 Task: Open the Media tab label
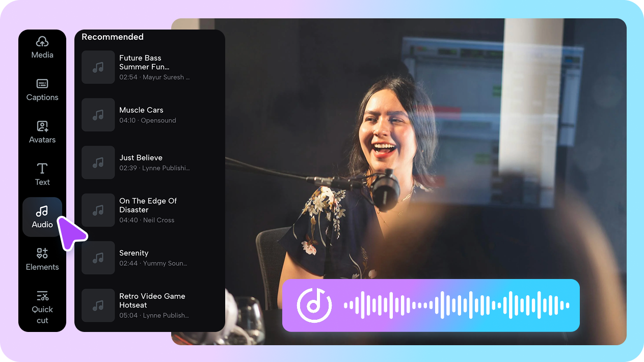tap(42, 55)
